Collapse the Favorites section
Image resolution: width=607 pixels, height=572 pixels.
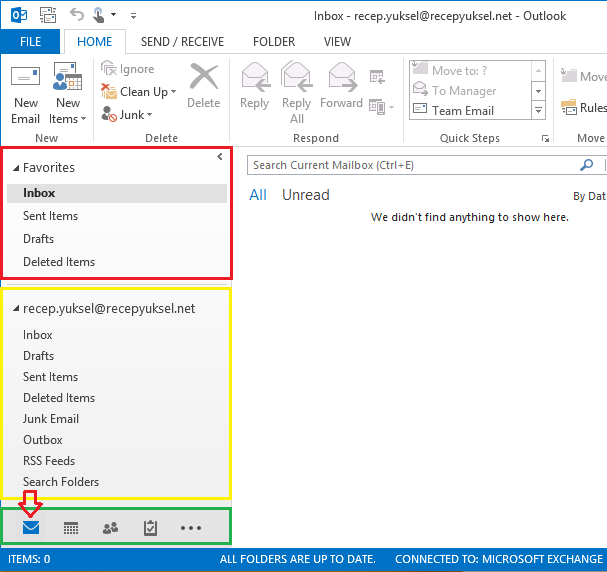(15, 168)
